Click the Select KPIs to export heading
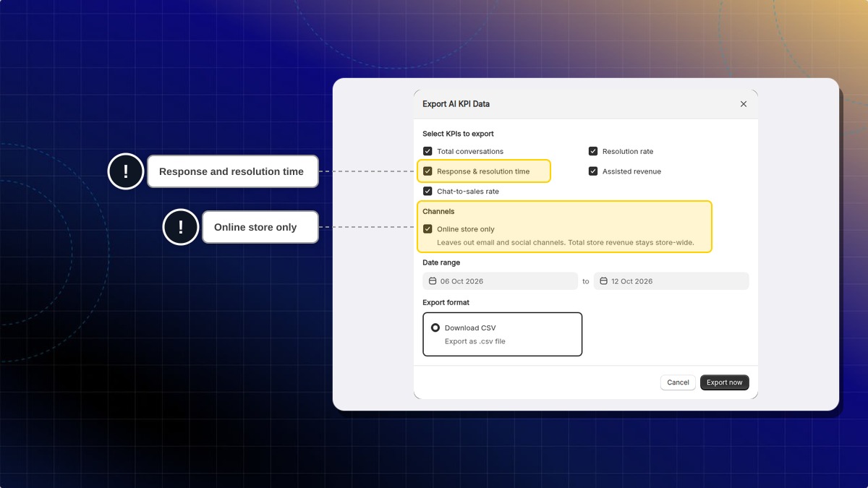Viewport: 868px width, 488px height. pos(458,134)
